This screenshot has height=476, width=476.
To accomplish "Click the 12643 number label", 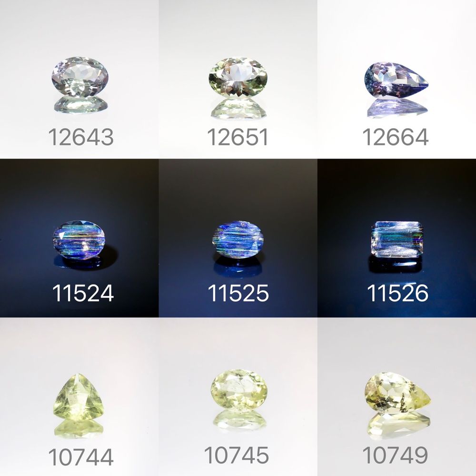I will click(81, 137).
